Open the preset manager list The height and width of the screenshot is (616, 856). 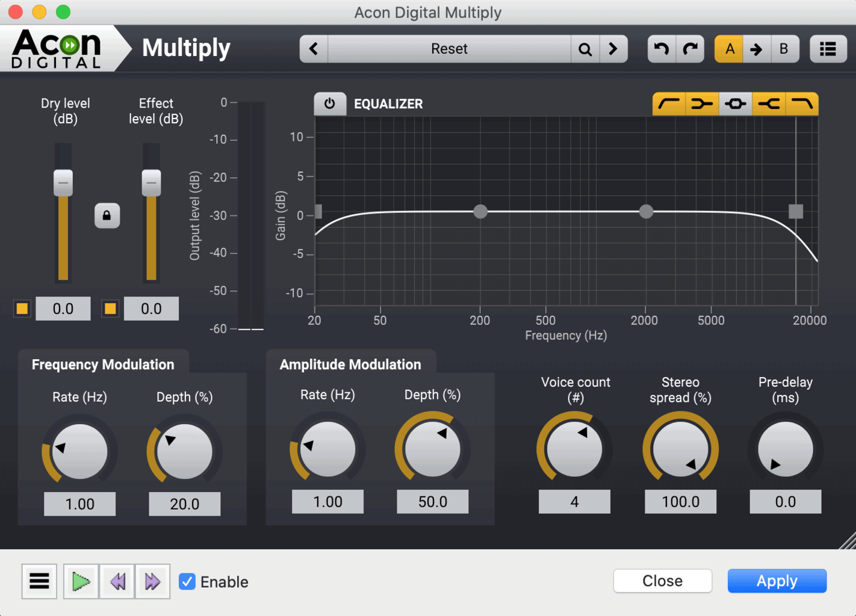pos(828,49)
